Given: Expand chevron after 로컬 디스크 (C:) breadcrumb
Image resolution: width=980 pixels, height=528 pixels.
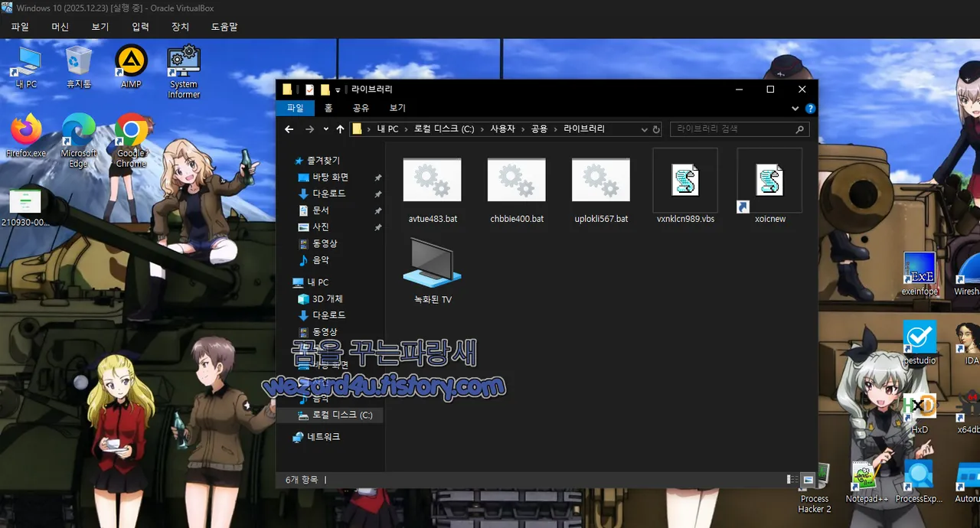Looking at the screenshot, I should pos(483,129).
